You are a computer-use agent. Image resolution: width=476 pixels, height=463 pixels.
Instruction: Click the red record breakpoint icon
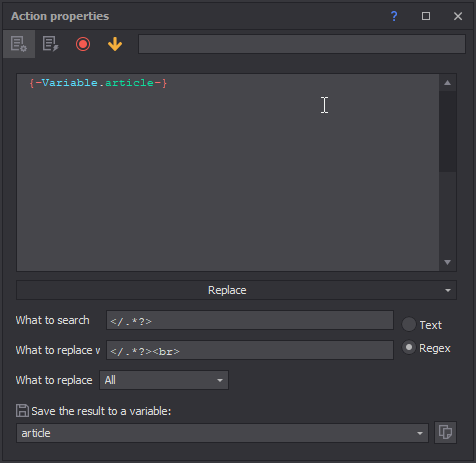(83, 44)
